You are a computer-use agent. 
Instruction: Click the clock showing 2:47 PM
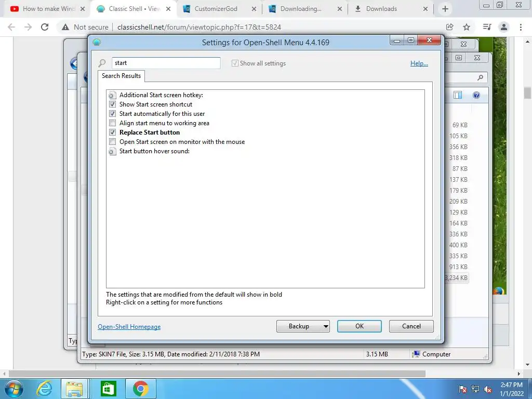511,385
